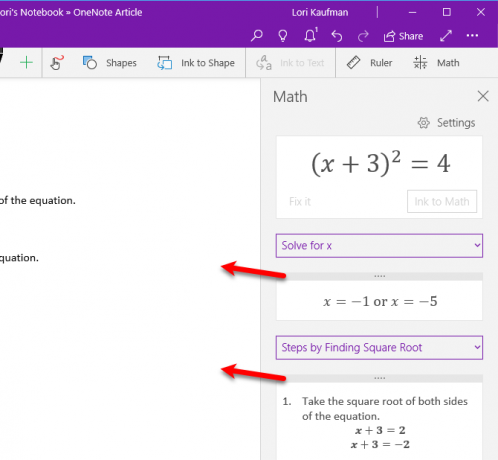Grab the drag handle above the solution result

[379, 276]
